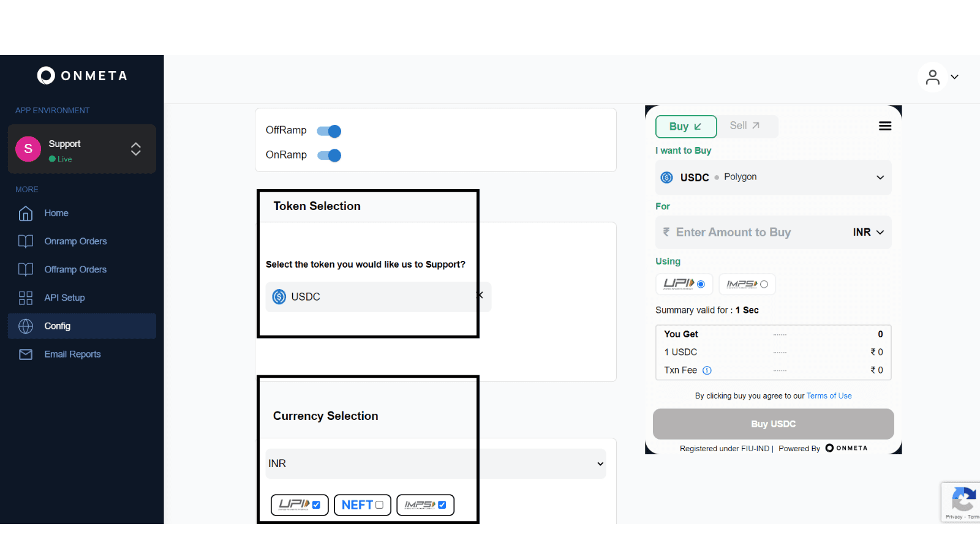Select the UPI radio button in widget
Image resolution: width=980 pixels, height=551 pixels.
pos(701,284)
